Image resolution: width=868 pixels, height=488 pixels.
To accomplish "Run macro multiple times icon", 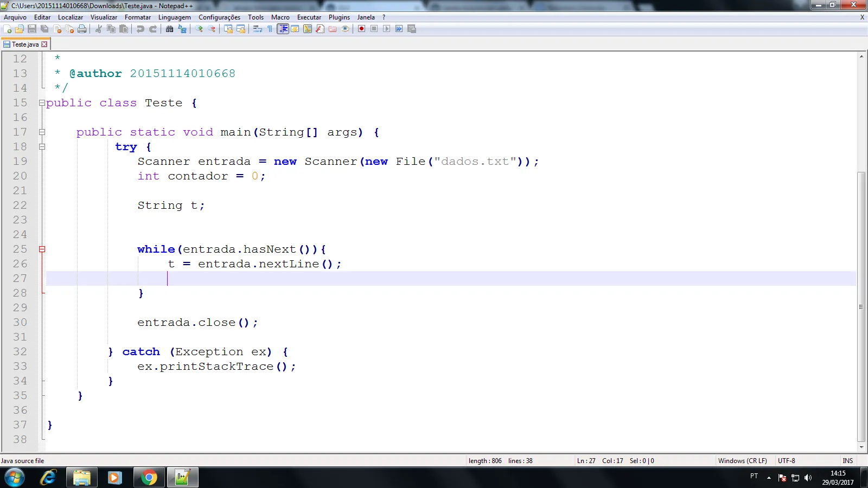I will [399, 29].
